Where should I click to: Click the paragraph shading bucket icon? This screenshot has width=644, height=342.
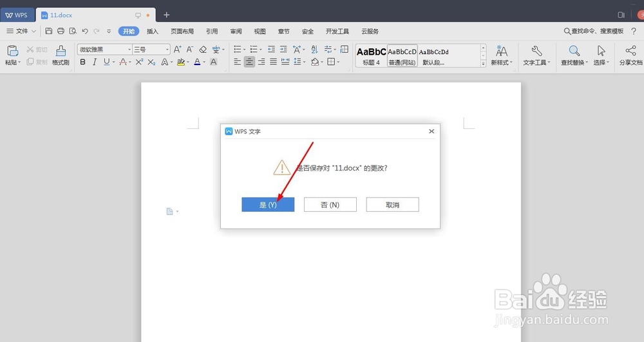(x=315, y=62)
